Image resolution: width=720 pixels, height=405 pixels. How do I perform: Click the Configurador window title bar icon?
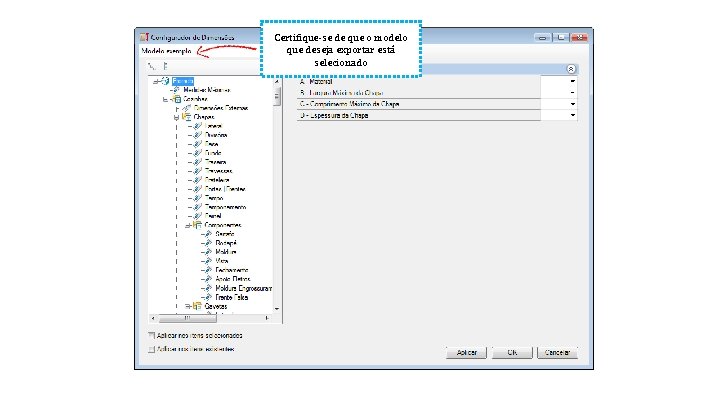[144, 37]
